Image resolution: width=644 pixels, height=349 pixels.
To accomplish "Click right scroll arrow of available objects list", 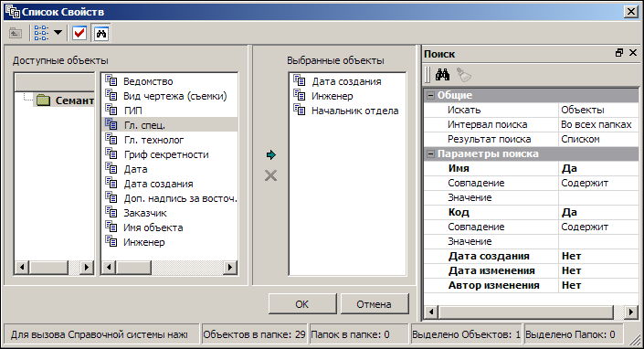I will click(x=230, y=268).
